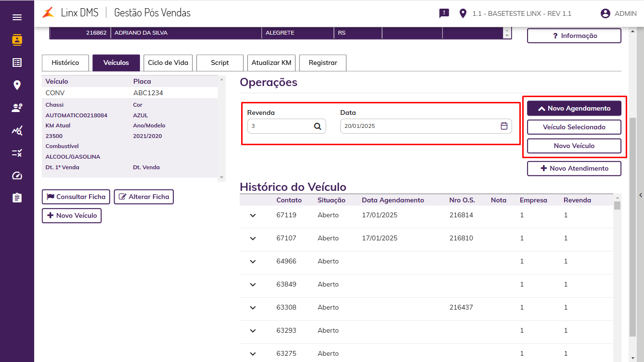Expand the contact 67119 history row
Viewport: 644px width, 362px height.
(x=253, y=215)
